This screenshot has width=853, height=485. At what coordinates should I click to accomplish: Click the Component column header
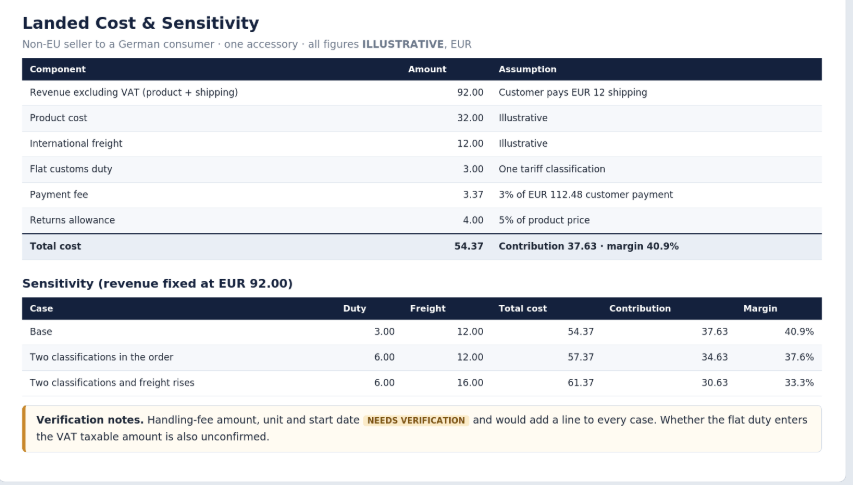[x=58, y=69]
